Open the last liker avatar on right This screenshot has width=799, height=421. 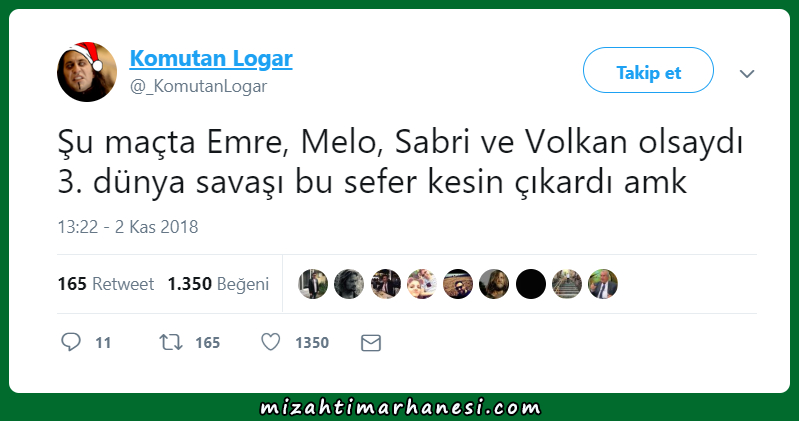[x=603, y=284]
